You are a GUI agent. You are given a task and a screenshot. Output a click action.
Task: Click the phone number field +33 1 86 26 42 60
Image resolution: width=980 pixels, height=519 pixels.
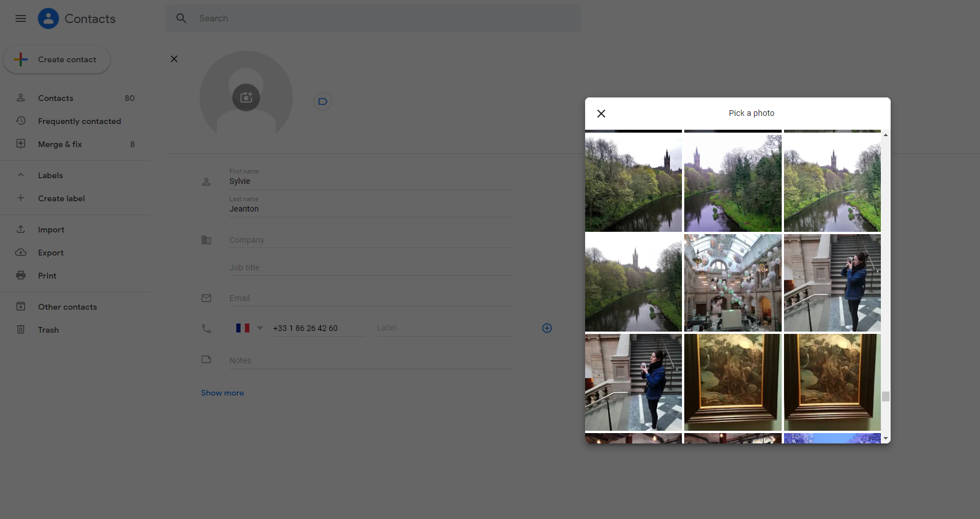(318, 328)
